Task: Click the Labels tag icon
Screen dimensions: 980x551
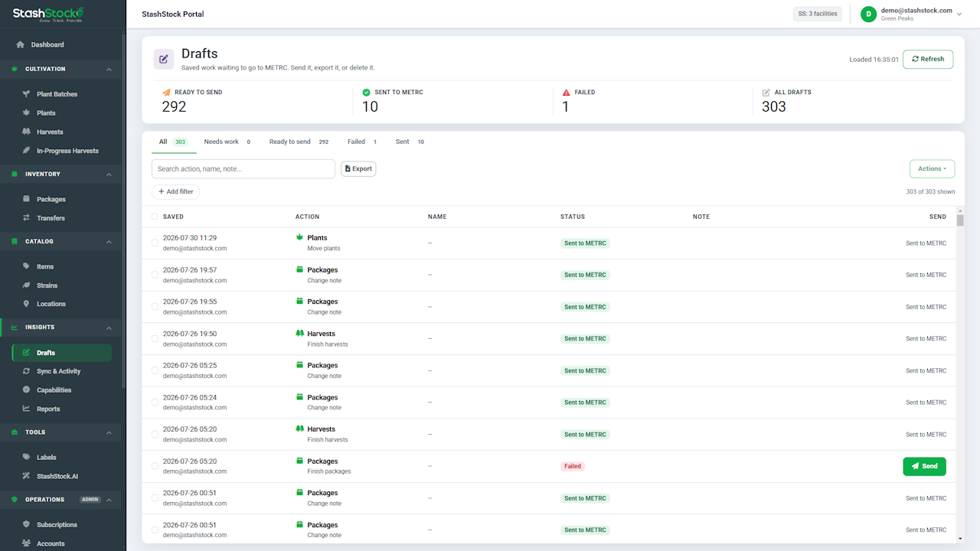Action: pos(26,458)
